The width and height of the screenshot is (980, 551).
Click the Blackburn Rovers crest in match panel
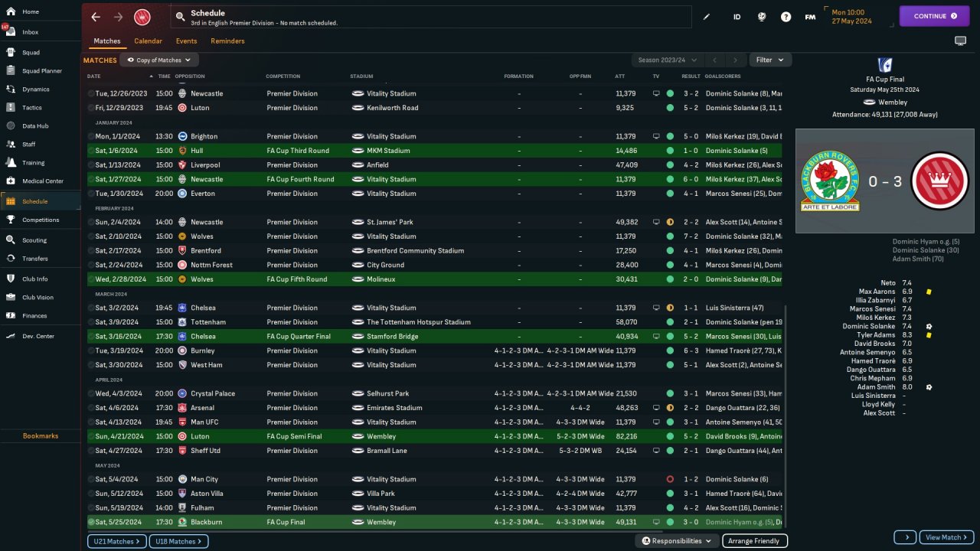tap(829, 181)
